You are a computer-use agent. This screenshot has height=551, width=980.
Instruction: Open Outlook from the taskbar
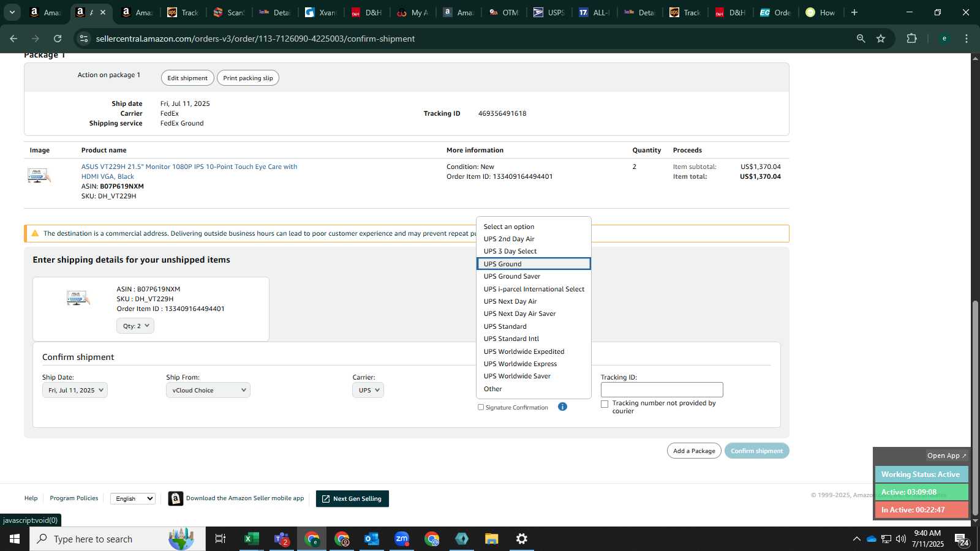(372, 539)
